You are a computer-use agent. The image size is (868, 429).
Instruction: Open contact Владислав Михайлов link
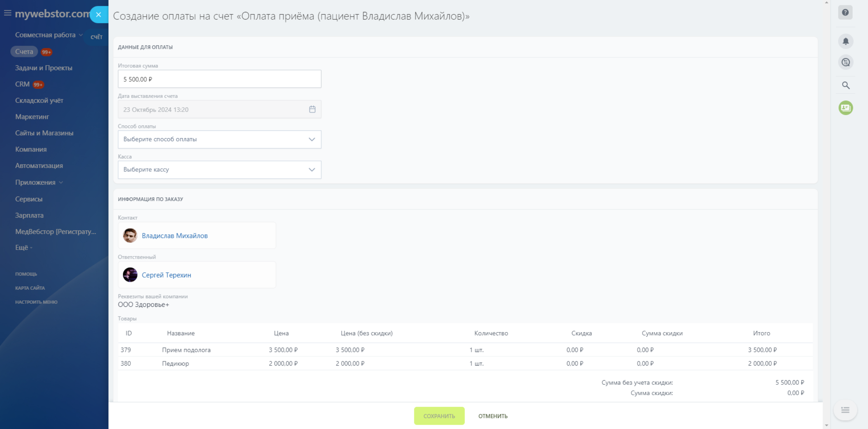[x=175, y=235]
